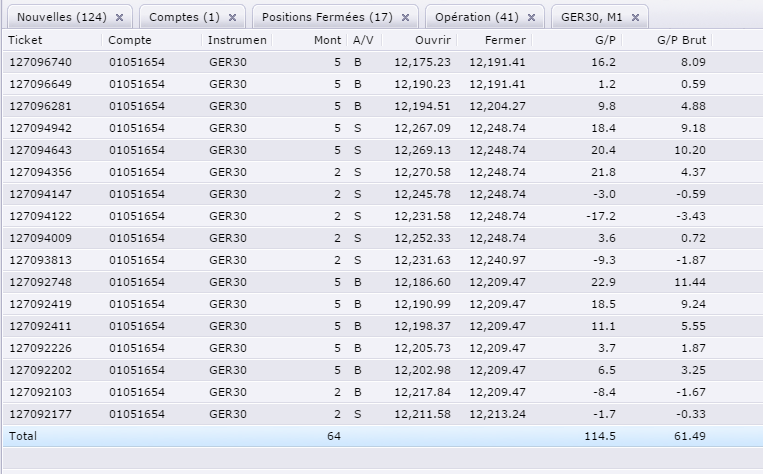The height and width of the screenshot is (474, 763).
Task: Select ticket 127094147 row
Action: 383,194
